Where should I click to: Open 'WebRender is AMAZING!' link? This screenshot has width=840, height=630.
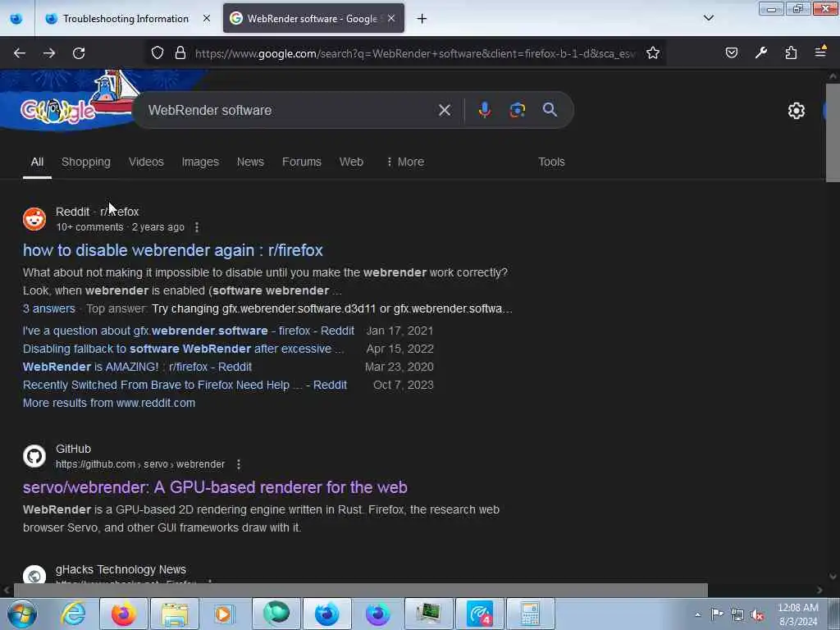(137, 367)
